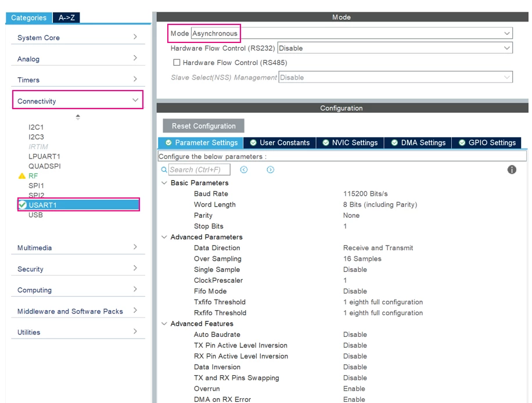532x403 pixels.
Task: Expand the Computing category
Action: coord(78,290)
